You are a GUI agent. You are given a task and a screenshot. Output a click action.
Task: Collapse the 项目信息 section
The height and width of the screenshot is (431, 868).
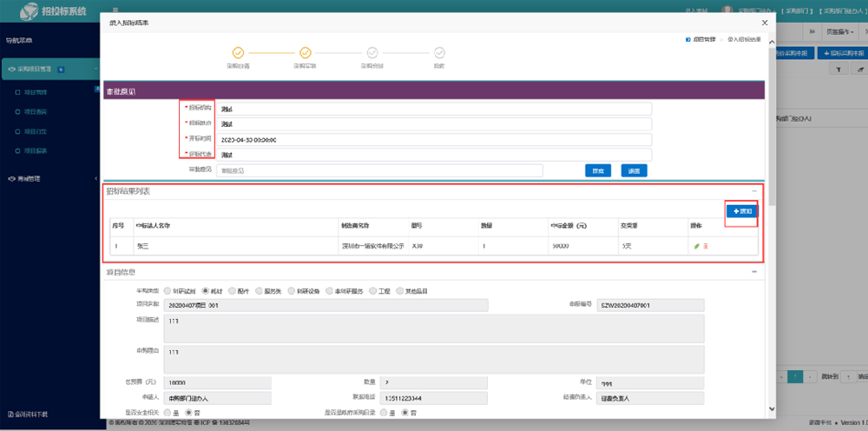754,272
